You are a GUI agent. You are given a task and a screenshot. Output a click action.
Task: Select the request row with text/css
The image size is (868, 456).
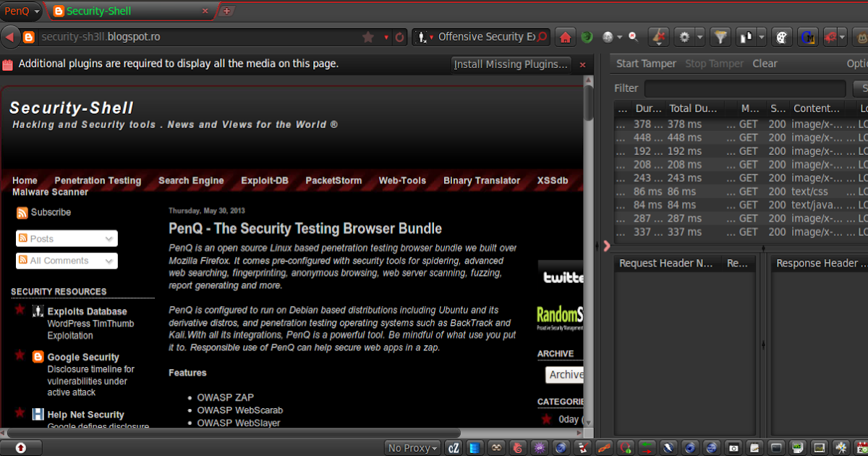pyautogui.click(x=741, y=192)
